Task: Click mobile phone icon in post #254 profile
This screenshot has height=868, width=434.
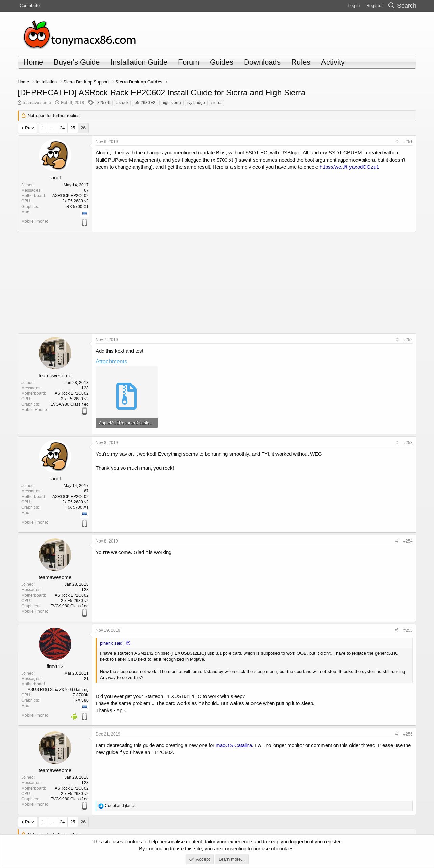Action: (85, 613)
